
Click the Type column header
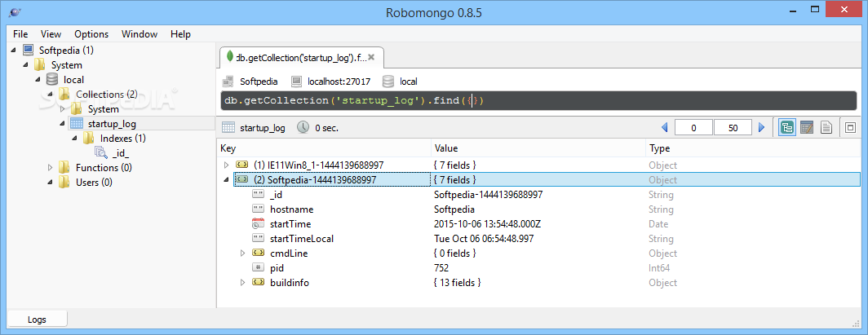(x=753, y=148)
